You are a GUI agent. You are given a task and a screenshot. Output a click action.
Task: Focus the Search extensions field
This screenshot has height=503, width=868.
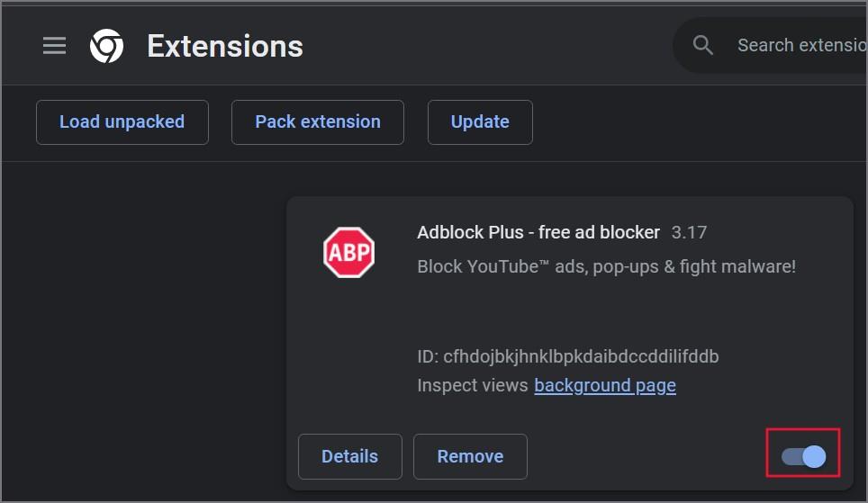(797, 45)
